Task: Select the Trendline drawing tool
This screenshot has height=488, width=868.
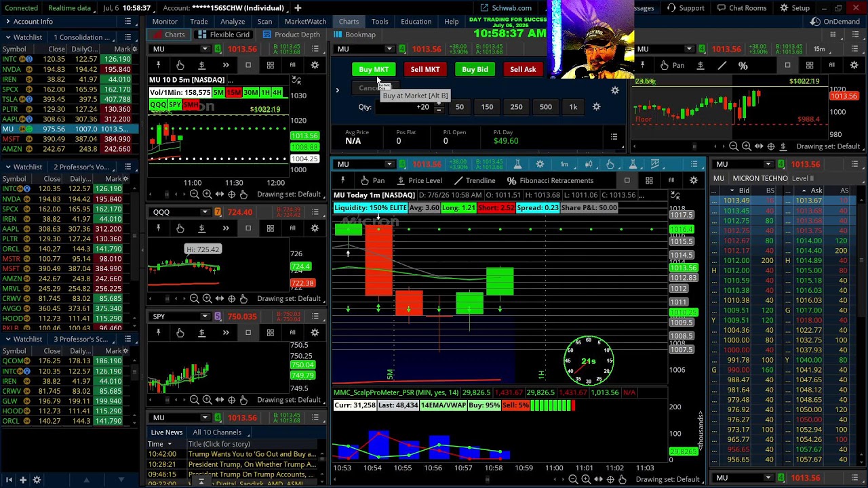Action: coord(475,180)
